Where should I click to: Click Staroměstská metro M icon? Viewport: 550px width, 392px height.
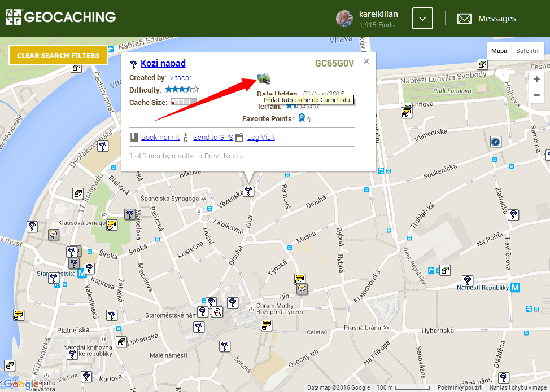coord(82,273)
